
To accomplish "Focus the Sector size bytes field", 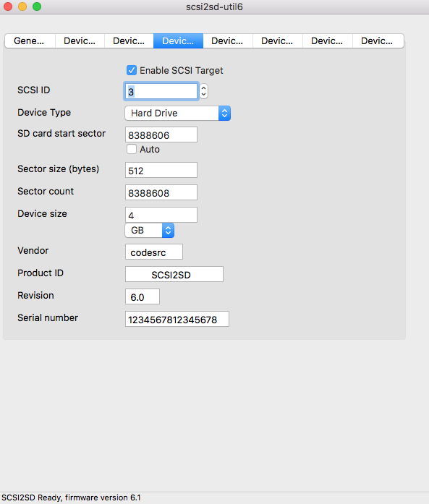I will pos(161,170).
